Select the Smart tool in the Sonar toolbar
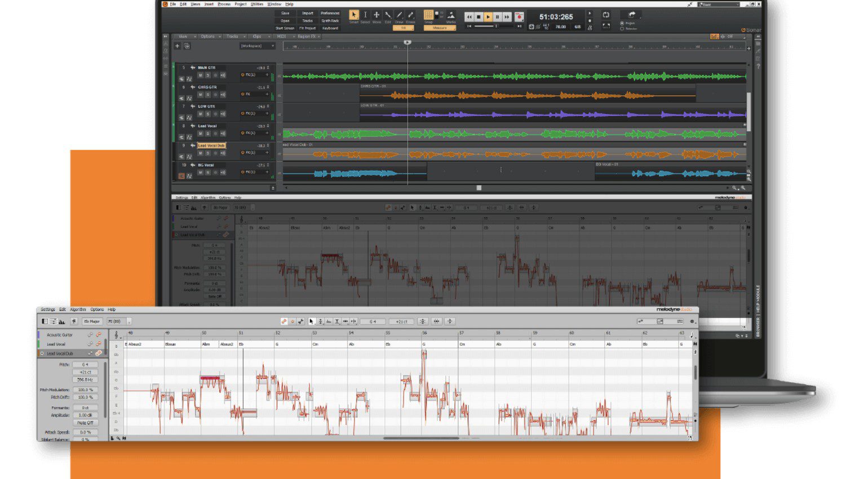 click(354, 15)
